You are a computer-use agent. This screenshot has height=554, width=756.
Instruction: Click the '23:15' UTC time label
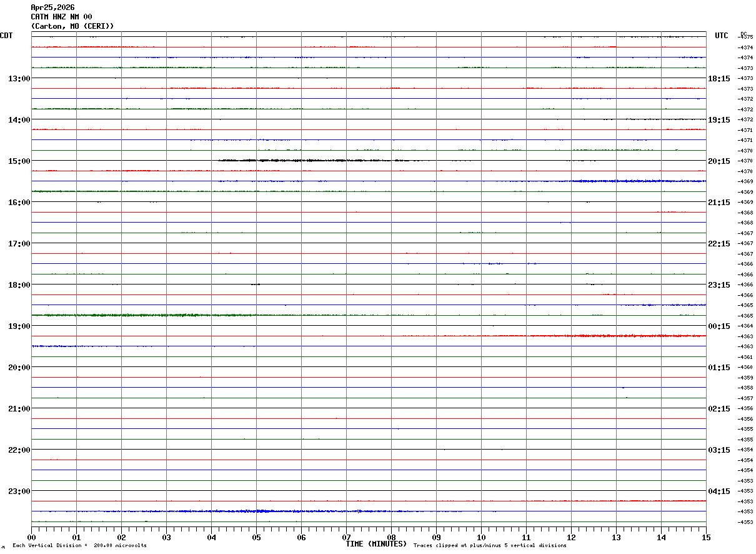point(719,285)
